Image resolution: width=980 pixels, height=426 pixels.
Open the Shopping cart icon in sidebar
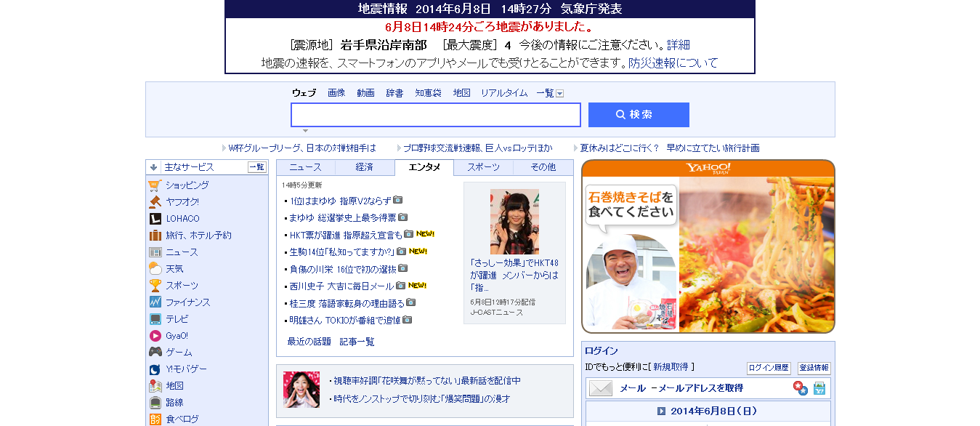coord(155,185)
